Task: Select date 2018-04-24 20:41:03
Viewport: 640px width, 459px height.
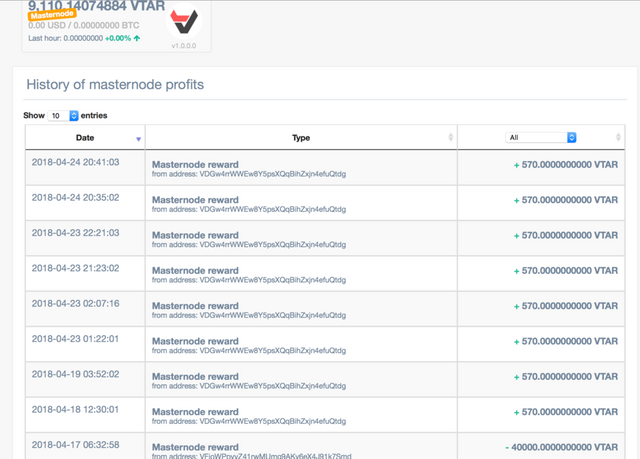Action: point(76,162)
